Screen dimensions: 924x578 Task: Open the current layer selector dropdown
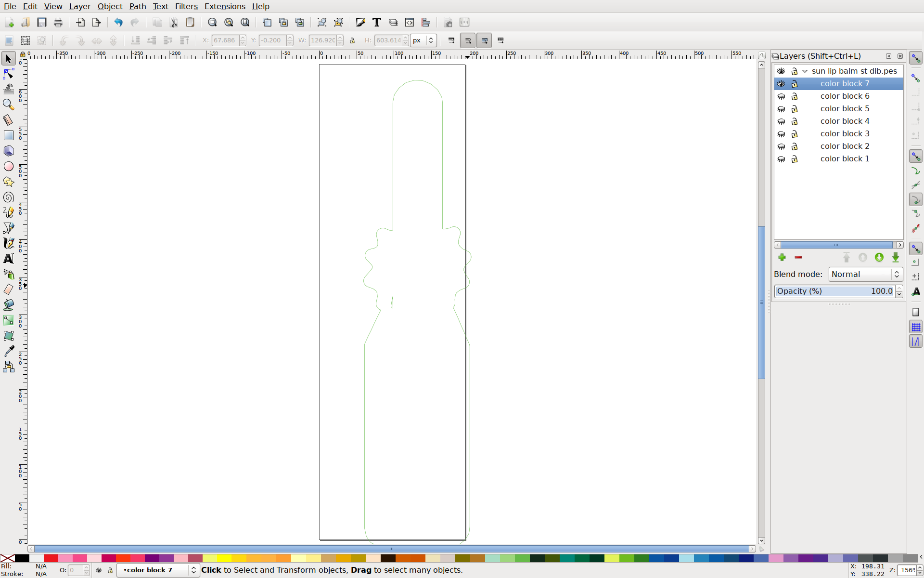coord(158,570)
